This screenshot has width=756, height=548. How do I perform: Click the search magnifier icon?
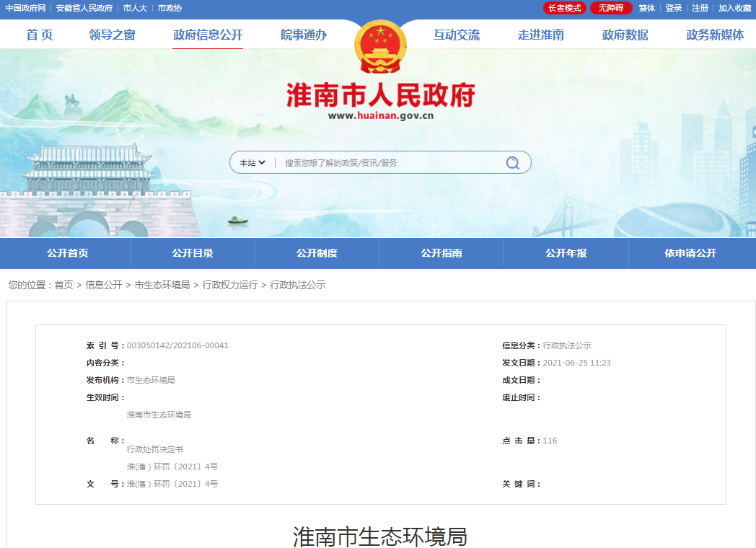[x=512, y=162]
